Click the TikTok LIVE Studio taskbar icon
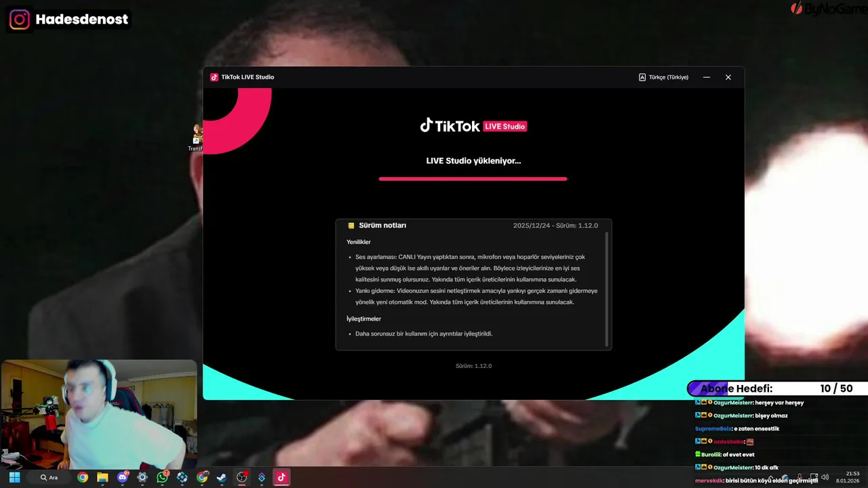 click(281, 477)
